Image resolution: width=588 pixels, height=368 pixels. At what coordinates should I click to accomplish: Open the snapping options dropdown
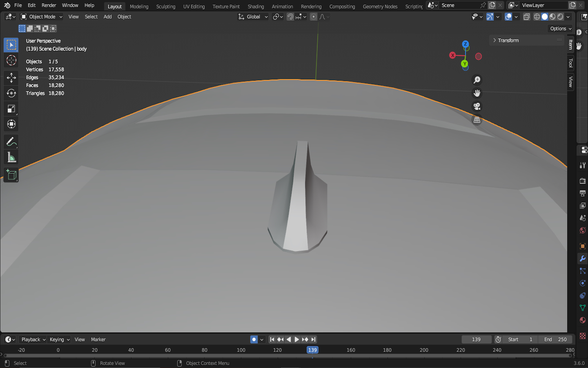tap(301, 17)
